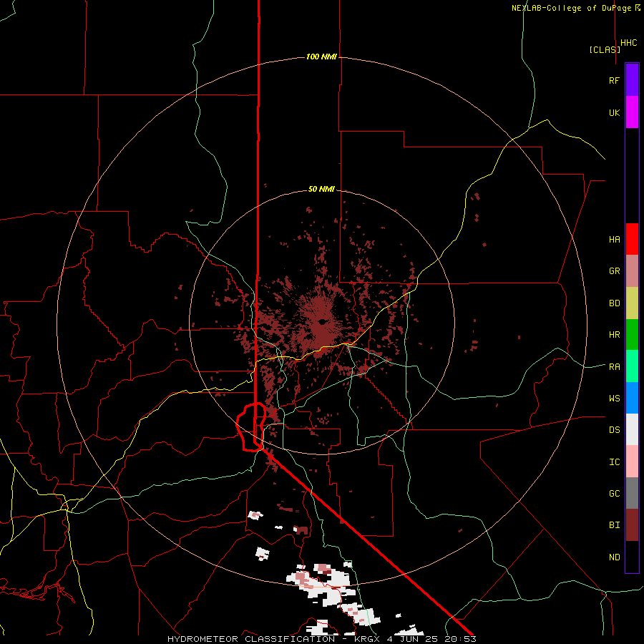This screenshot has height=644, width=644.
Task: Click the 20:53 timestamp
Action: 460,639
